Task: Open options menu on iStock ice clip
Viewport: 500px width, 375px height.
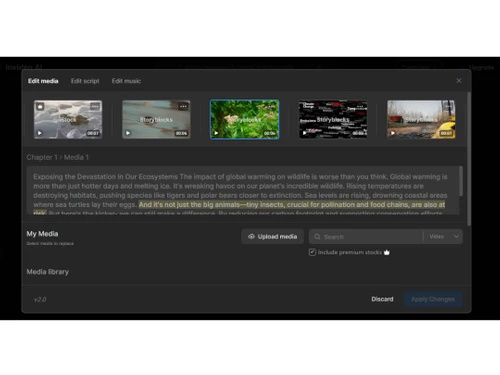Action: tap(95, 106)
